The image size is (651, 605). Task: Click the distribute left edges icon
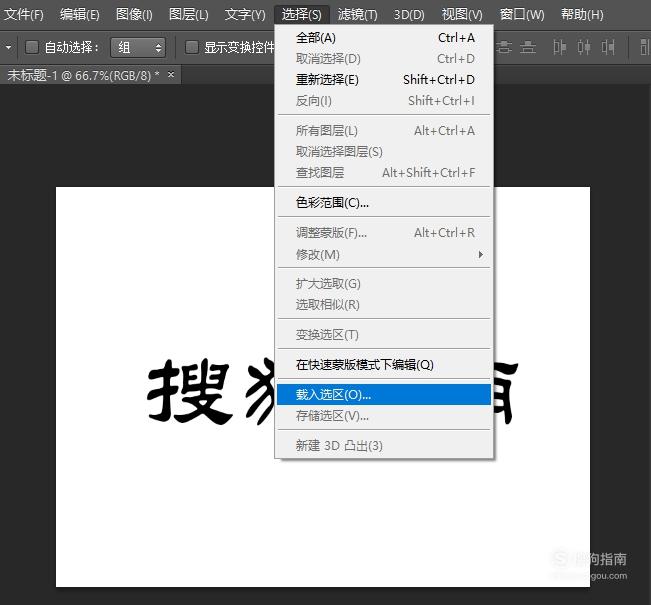[x=559, y=47]
